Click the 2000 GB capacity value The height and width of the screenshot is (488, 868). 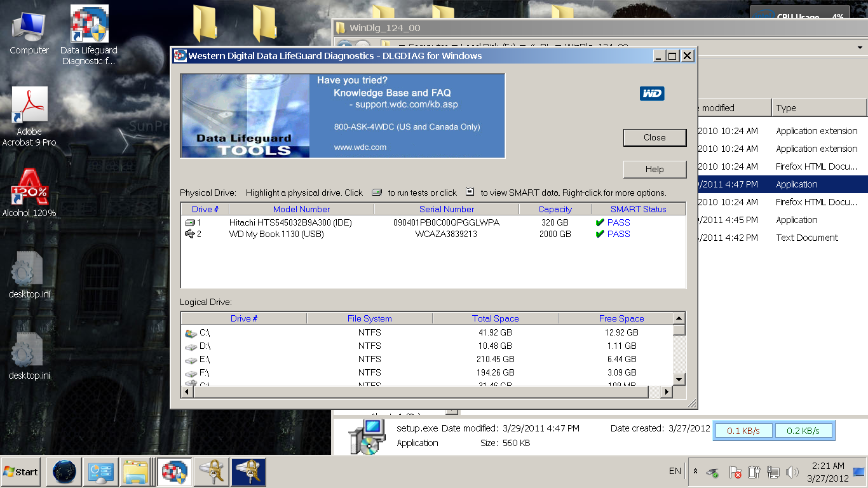(555, 234)
